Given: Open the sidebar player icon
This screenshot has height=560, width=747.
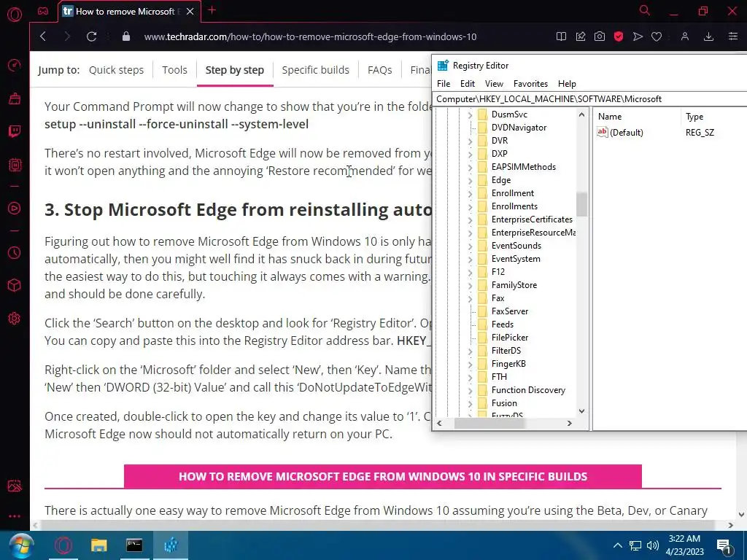Looking at the screenshot, I should [x=15, y=208].
